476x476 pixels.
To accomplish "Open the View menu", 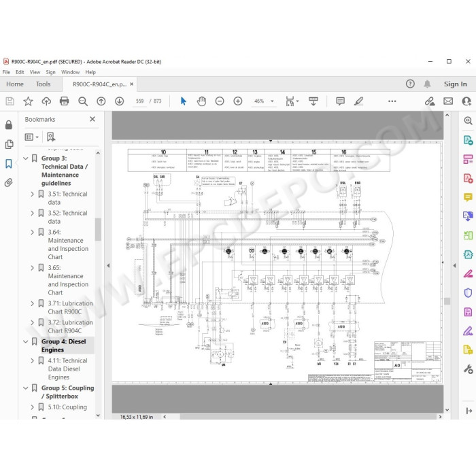I will (x=35, y=72).
